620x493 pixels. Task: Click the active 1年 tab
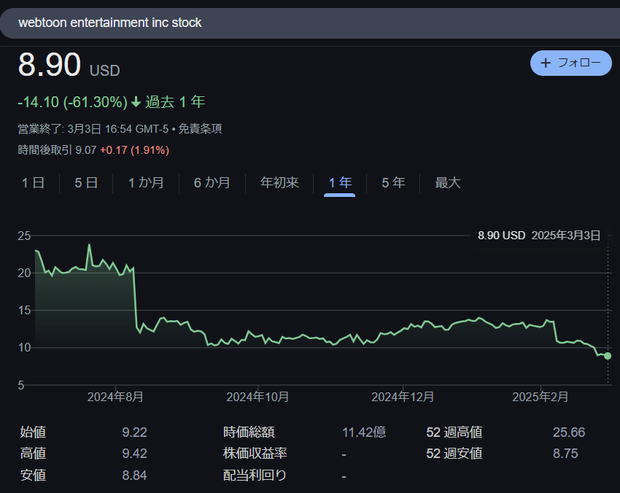(x=340, y=183)
